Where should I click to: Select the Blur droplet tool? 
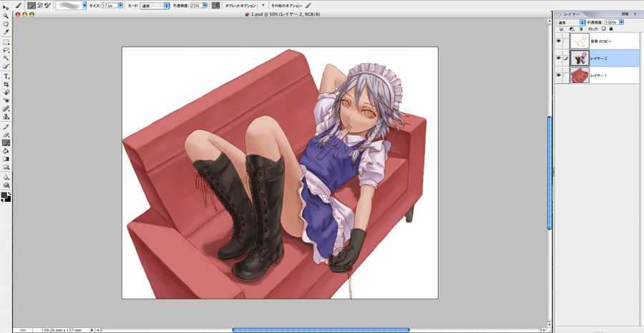click(6, 177)
